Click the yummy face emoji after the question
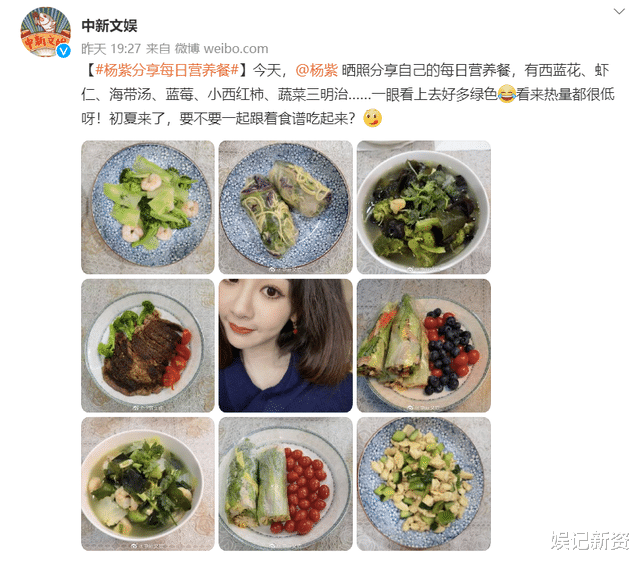The image size is (640, 564). pyautogui.click(x=372, y=118)
